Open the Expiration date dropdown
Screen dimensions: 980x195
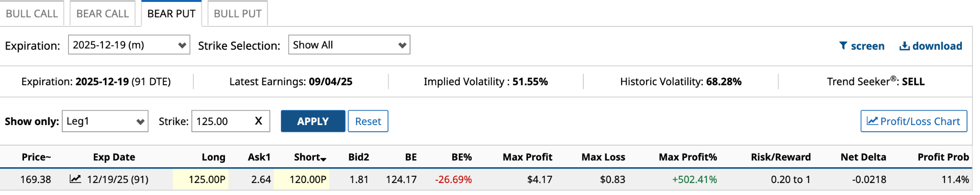tap(129, 45)
